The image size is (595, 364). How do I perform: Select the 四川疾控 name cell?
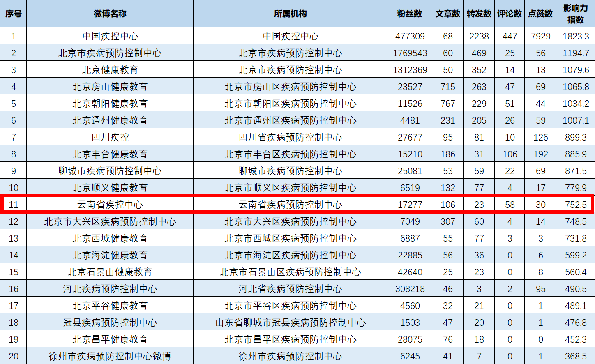(x=110, y=137)
